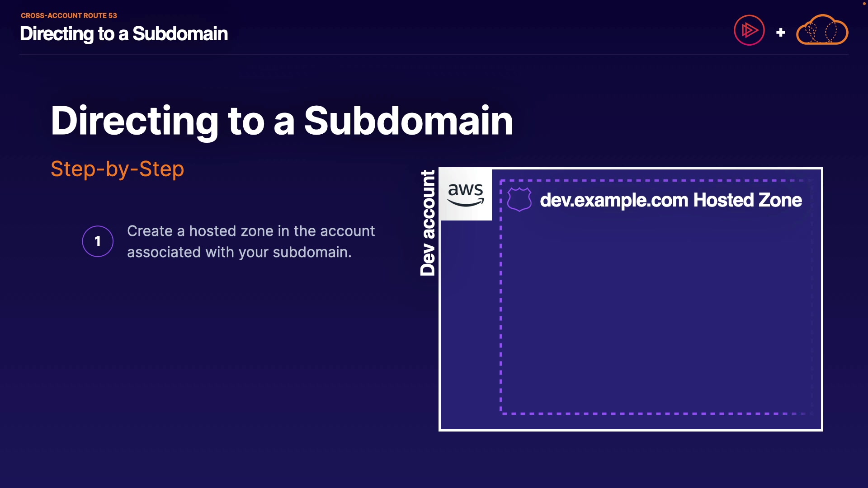Image resolution: width=868 pixels, height=488 pixels.
Task: Click the small orange dot in top-right corner
Action: click(864, 4)
